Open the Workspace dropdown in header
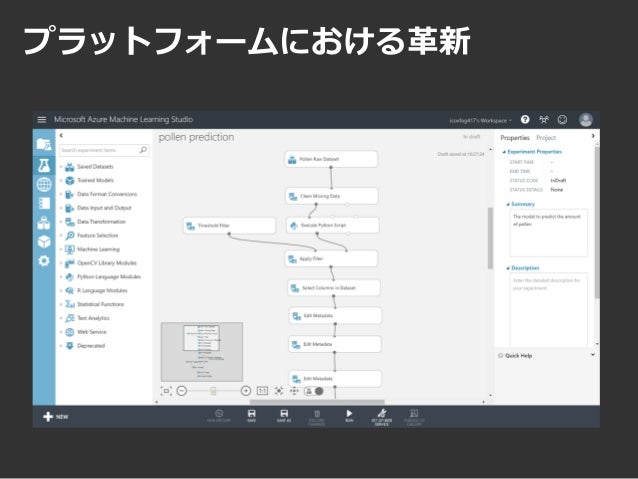This screenshot has width=638, height=479. tap(480, 120)
